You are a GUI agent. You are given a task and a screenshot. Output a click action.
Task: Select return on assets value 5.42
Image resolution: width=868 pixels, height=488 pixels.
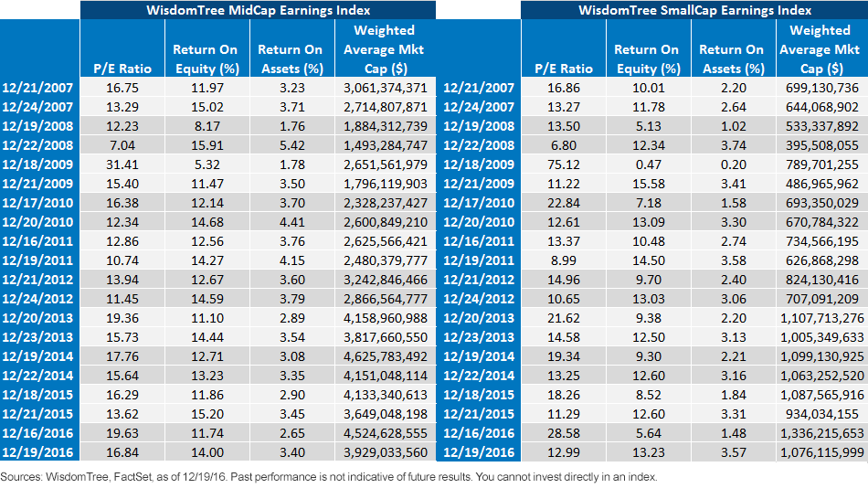[291, 145]
